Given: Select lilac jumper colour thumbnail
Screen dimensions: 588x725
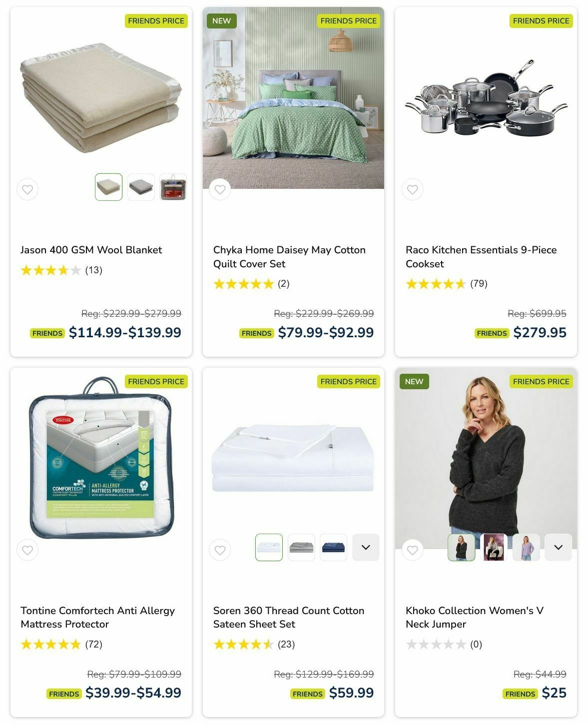Looking at the screenshot, I should [x=526, y=547].
